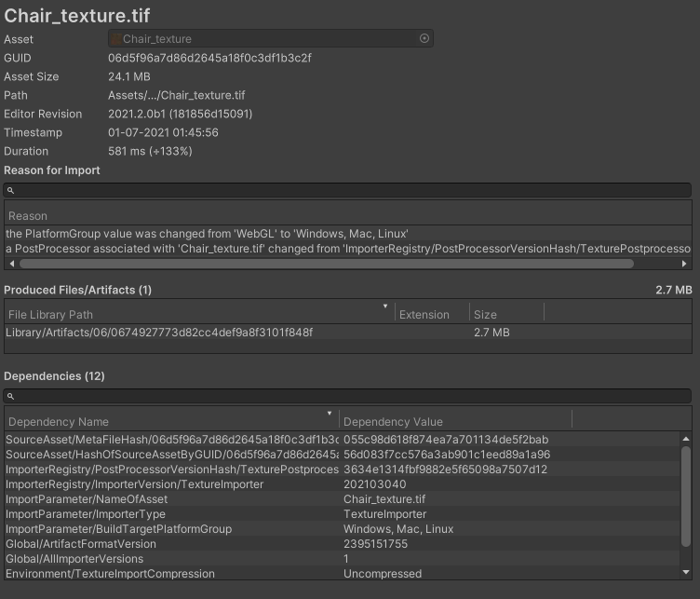Viewport: 700px width, 599px height.
Task: Click the magnifier icon in Reason search
Action: tap(10, 191)
